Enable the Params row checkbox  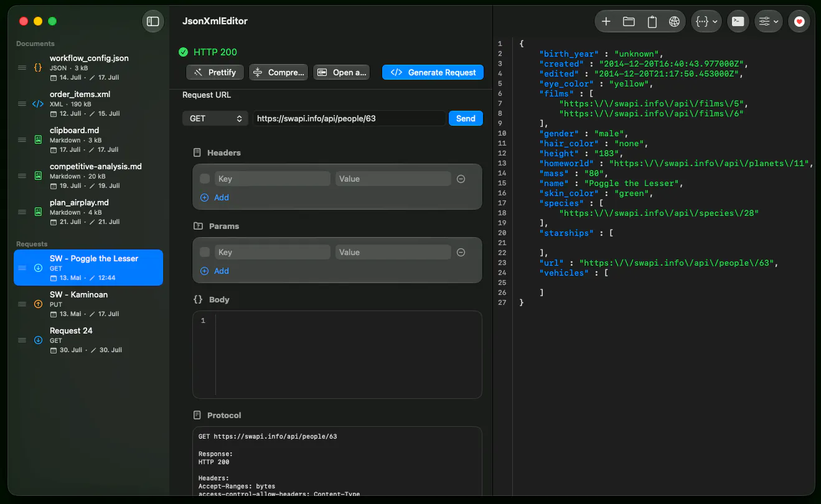coord(205,252)
